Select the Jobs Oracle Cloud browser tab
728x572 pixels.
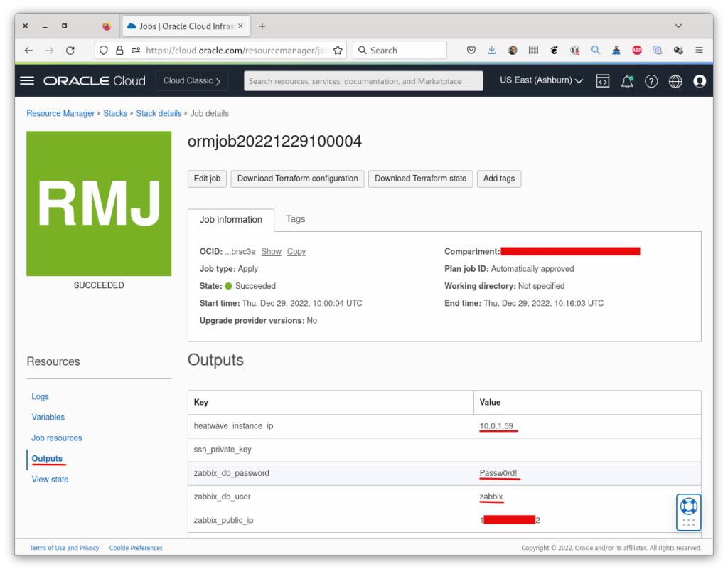(186, 26)
